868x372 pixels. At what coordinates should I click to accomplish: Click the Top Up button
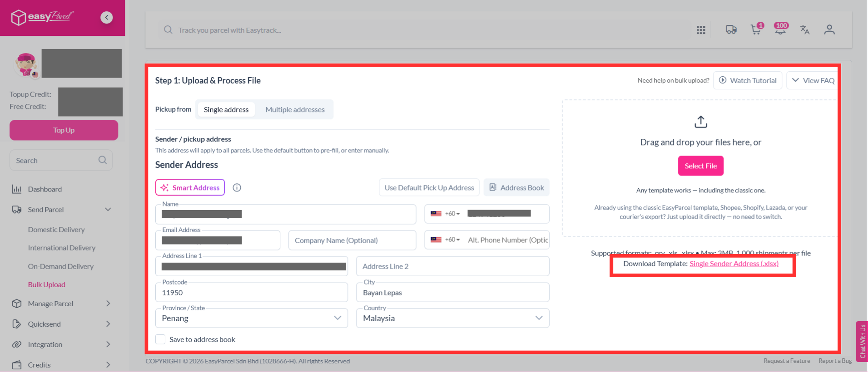(x=64, y=130)
